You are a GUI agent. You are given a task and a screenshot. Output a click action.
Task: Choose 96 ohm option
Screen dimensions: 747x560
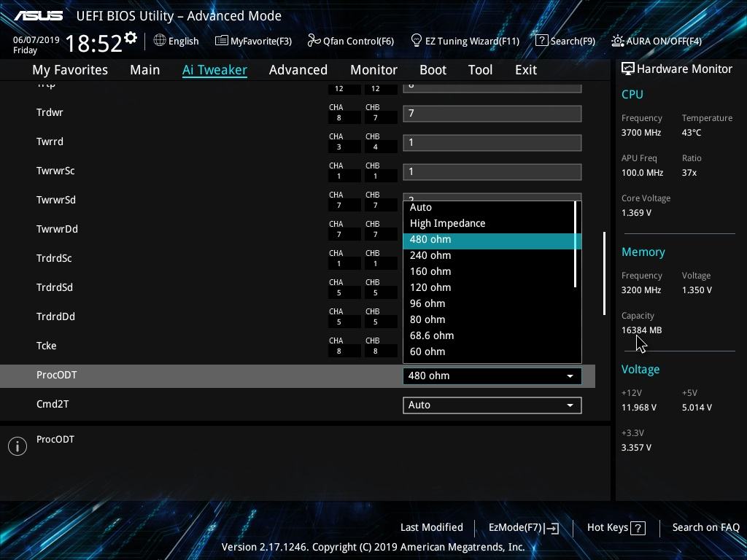[x=489, y=304]
